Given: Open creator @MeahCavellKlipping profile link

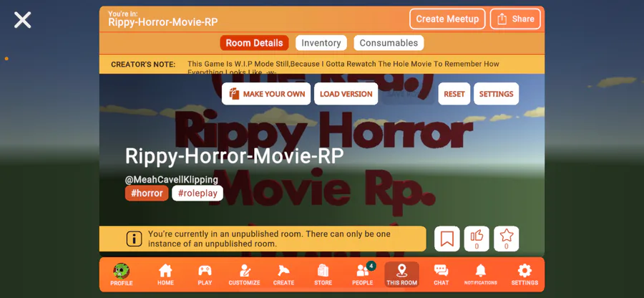Looking at the screenshot, I should (x=172, y=180).
